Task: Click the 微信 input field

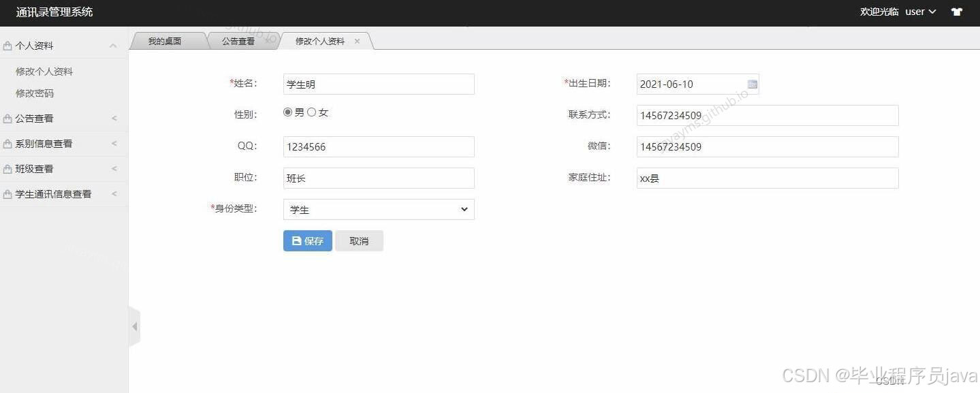Action: [x=768, y=146]
